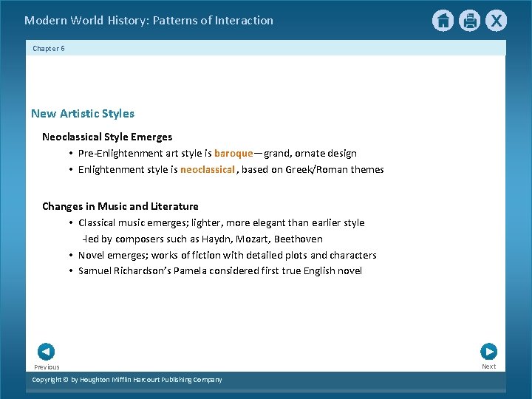Click bullet about Samuel Richardson's Pamela
Screen dimensions: 532x399
point(220,270)
